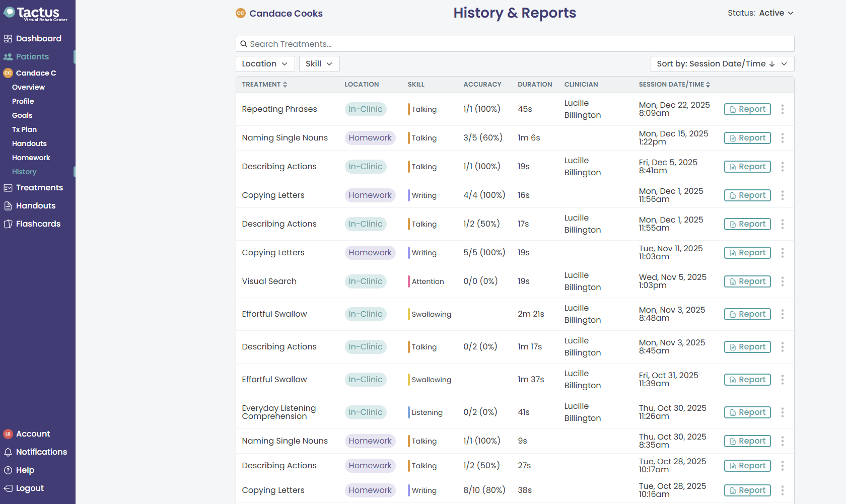Go to the Tx Plan page
Image resolution: width=846 pixels, height=504 pixels.
[x=24, y=129]
